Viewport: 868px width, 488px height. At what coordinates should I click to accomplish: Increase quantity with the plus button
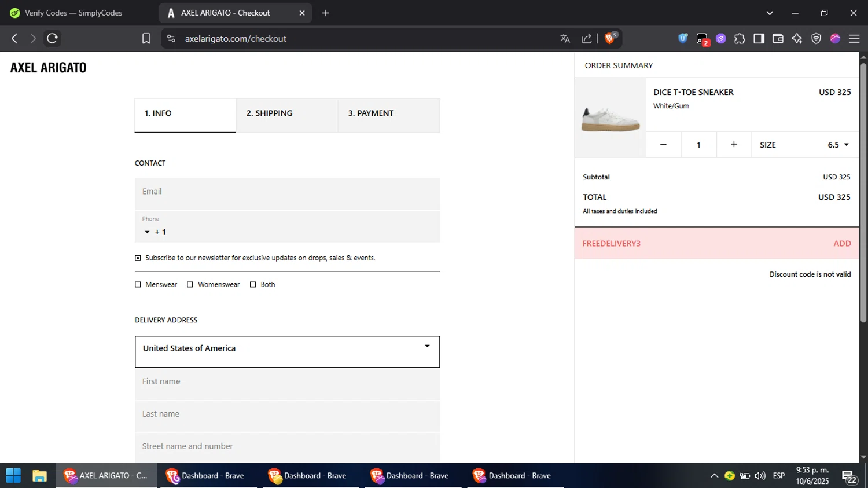point(734,145)
